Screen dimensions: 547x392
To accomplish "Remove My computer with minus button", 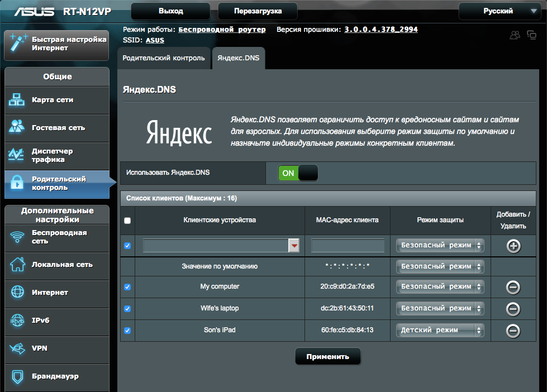I will pyautogui.click(x=513, y=288).
